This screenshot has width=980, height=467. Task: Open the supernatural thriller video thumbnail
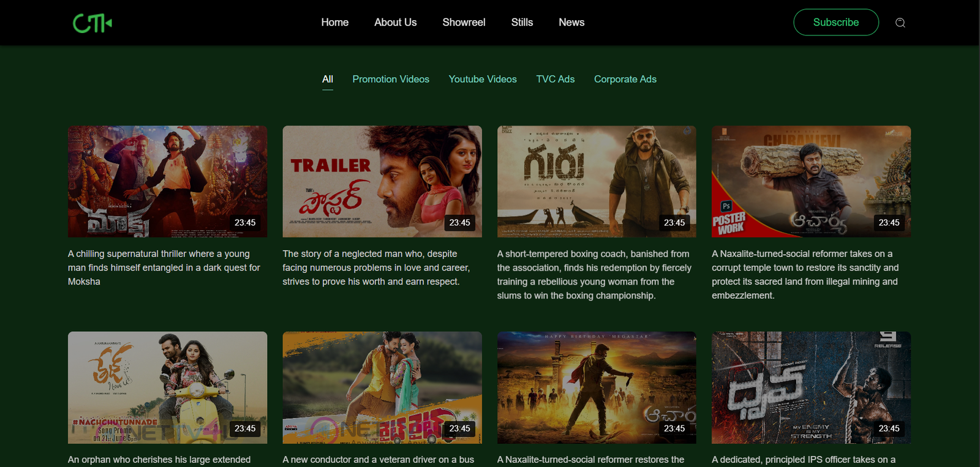(x=167, y=181)
